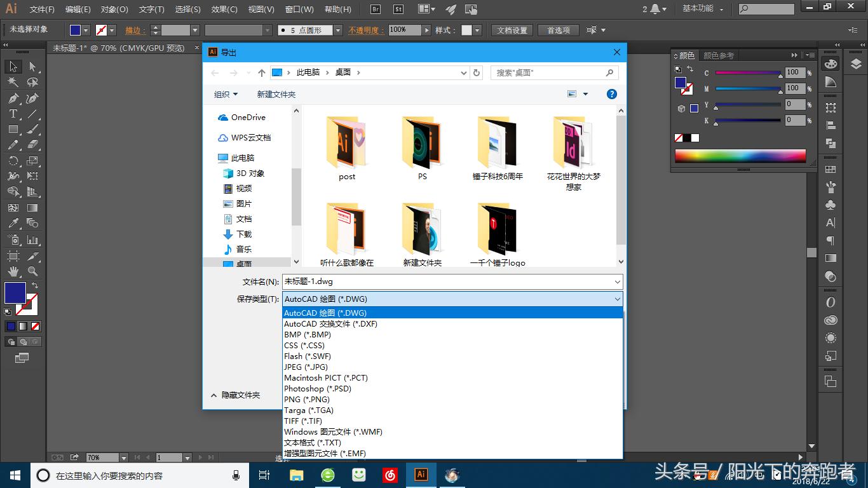Click the CMYK color spectrum bar
Image resolution: width=868 pixels, height=488 pixels.
click(x=740, y=156)
